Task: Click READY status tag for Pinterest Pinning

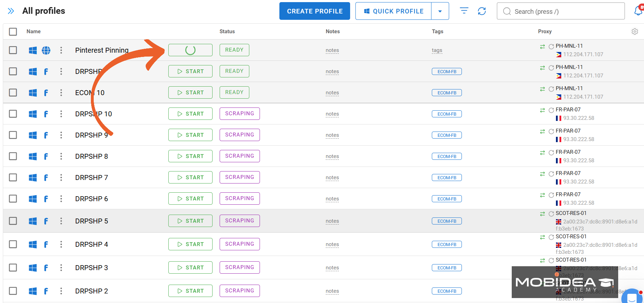Action: pos(234,50)
